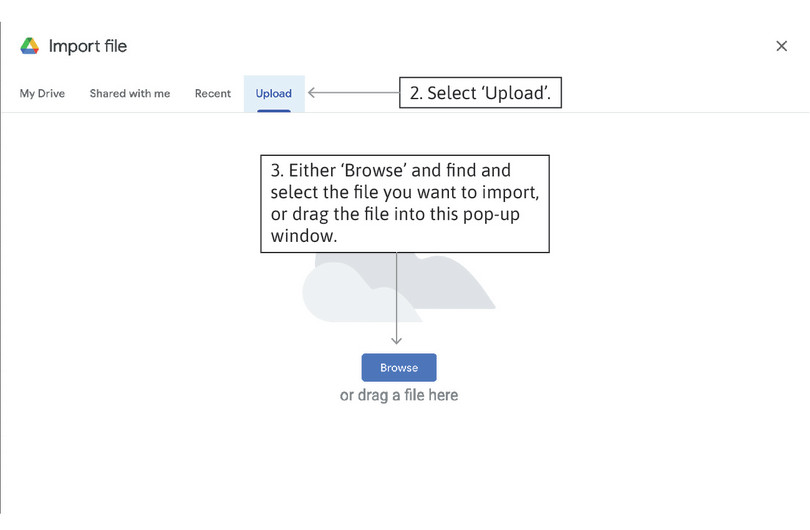Click the 'Import file' dialog title
The height and width of the screenshot is (530, 810).
click(x=88, y=46)
